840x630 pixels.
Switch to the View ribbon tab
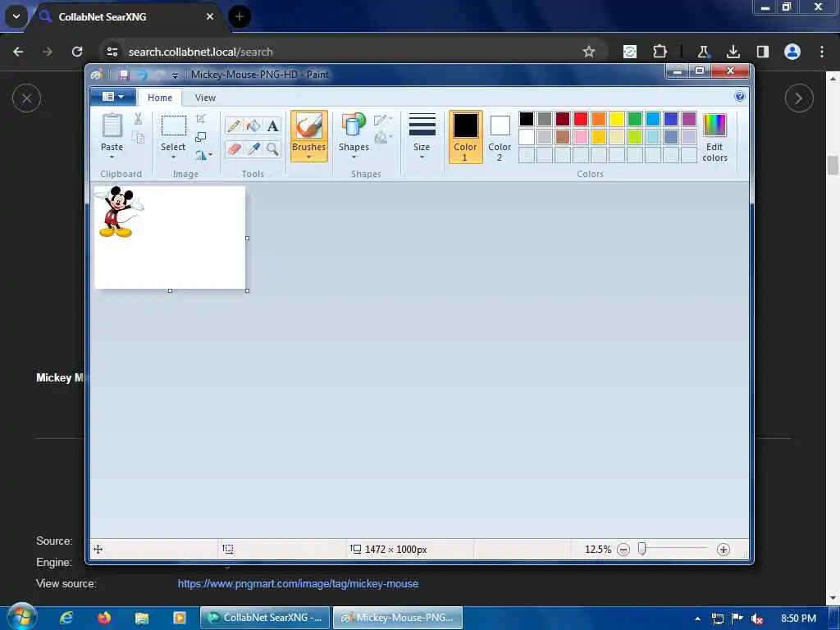[205, 98]
